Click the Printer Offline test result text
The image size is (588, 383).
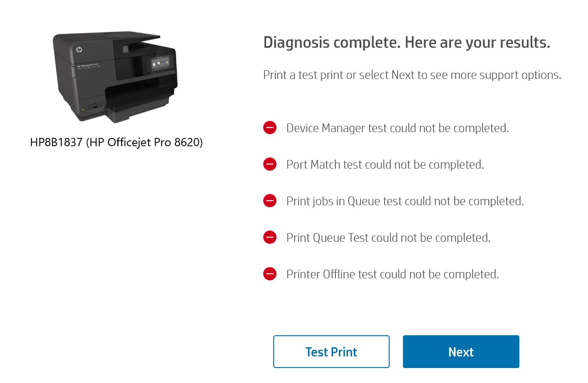[392, 274]
